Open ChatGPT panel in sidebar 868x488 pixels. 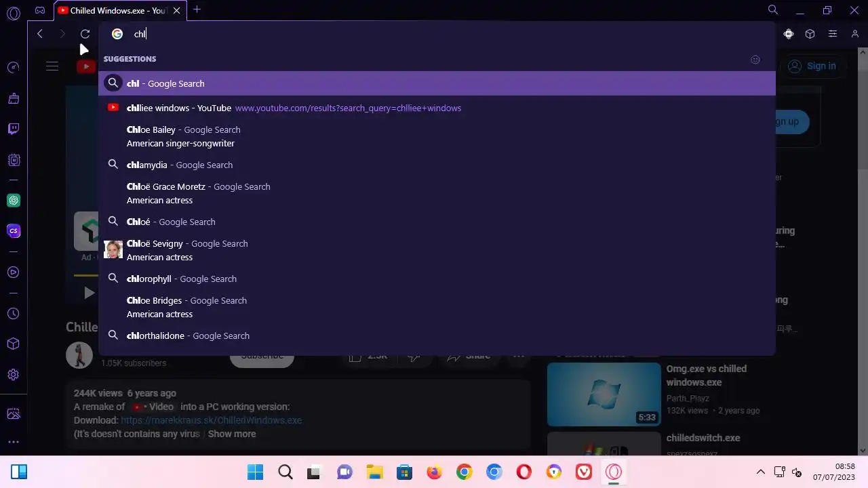click(x=13, y=201)
